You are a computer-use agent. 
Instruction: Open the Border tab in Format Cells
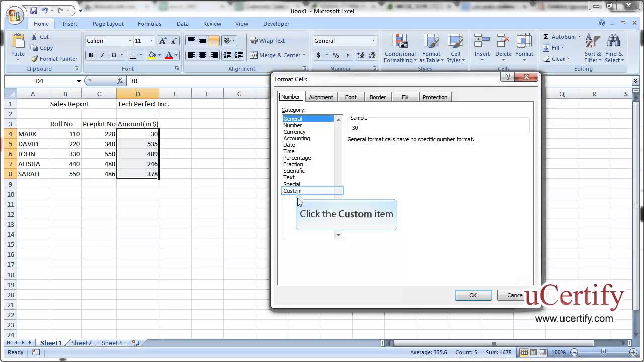(x=378, y=97)
